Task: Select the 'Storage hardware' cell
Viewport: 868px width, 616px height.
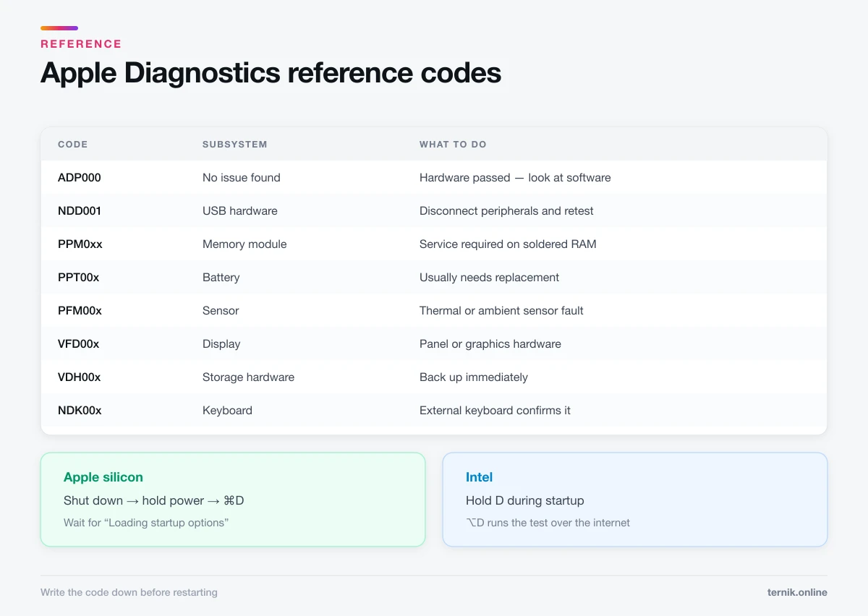Action: (248, 377)
